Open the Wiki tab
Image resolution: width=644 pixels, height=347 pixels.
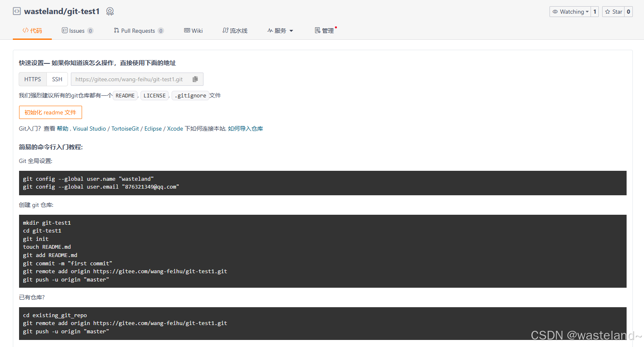click(x=194, y=31)
